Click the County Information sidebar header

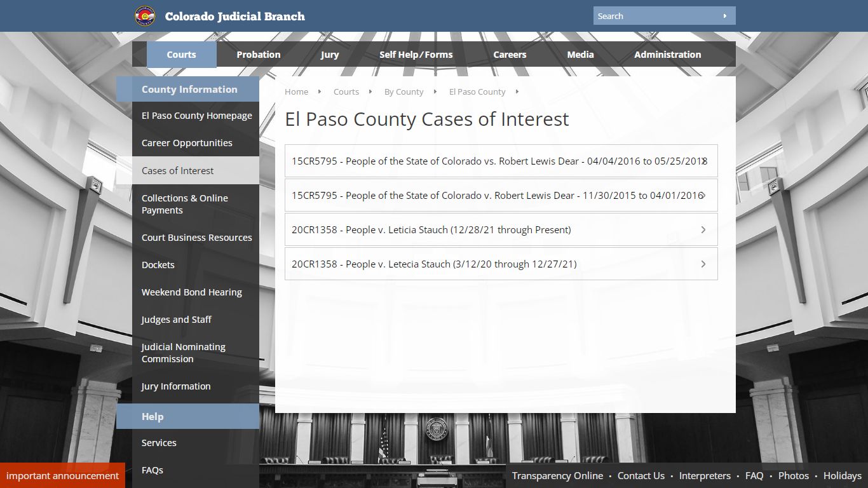click(x=187, y=89)
